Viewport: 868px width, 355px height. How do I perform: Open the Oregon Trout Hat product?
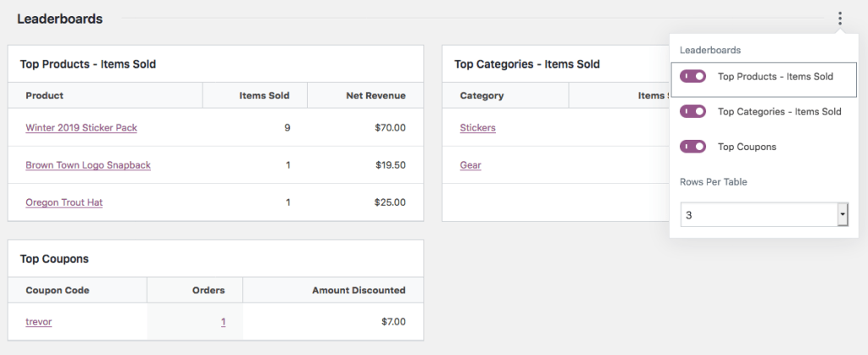click(64, 202)
